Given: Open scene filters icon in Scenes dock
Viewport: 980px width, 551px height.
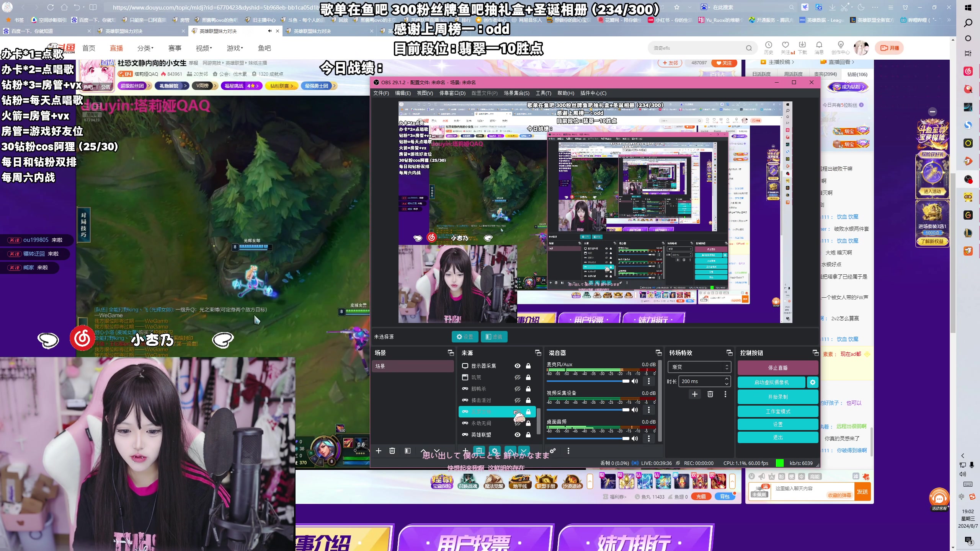Looking at the screenshot, I should point(408,451).
